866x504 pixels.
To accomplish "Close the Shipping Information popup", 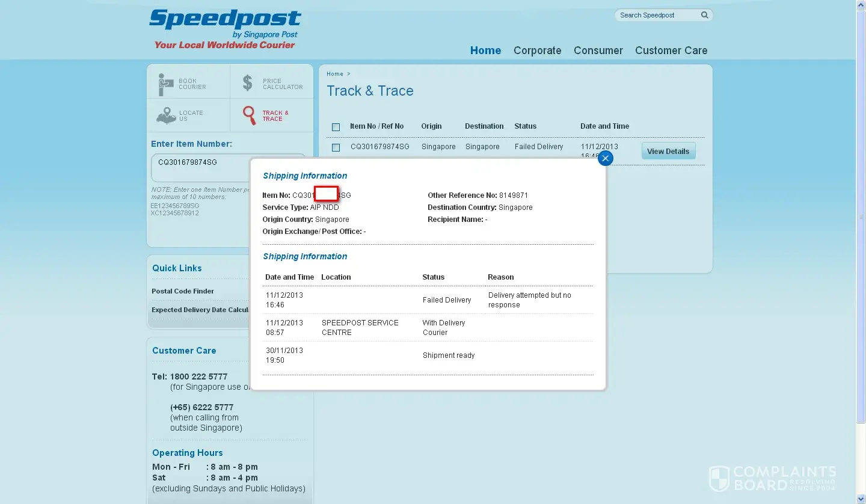I will [605, 158].
